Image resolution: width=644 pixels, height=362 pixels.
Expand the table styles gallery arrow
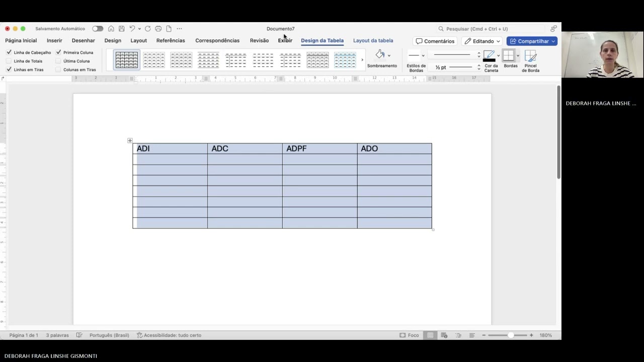(x=362, y=60)
